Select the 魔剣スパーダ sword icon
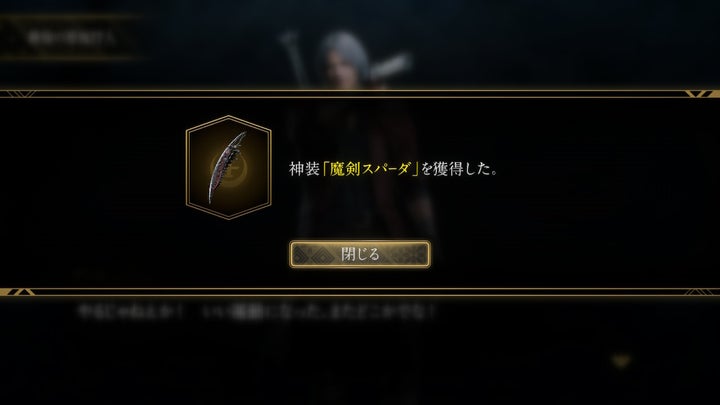The width and height of the screenshot is (720, 405). pos(227,167)
